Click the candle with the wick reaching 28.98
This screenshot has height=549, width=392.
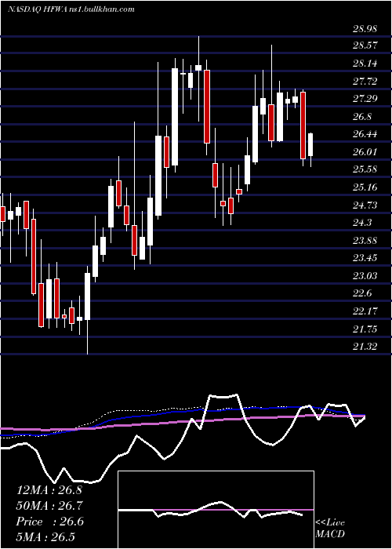tap(198, 78)
